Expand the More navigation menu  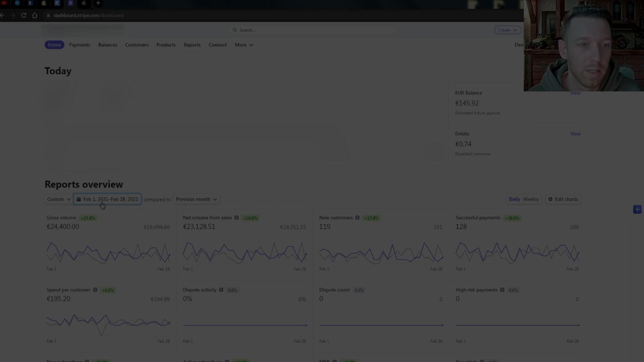click(x=244, y=45)
